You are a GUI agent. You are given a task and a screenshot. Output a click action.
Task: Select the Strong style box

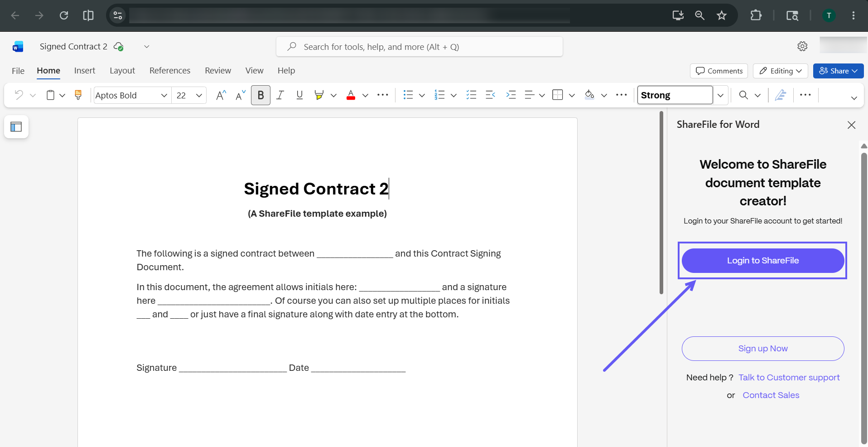coord(675,95)
